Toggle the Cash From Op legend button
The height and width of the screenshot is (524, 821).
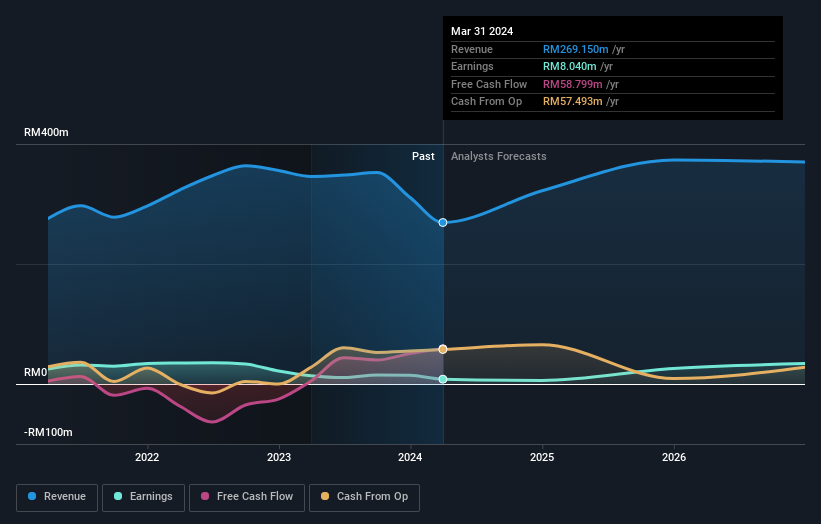(x=364, y=497)
